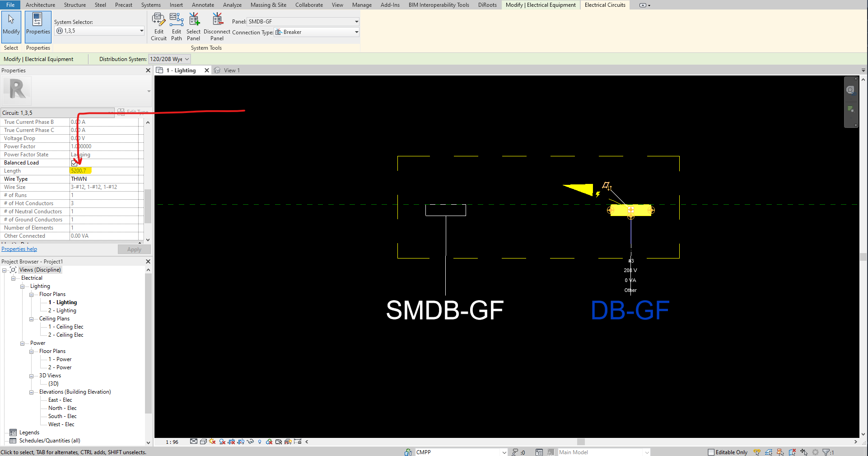Open the File menu button
This screenshot has width=868, height=456.
click(10, 5)
